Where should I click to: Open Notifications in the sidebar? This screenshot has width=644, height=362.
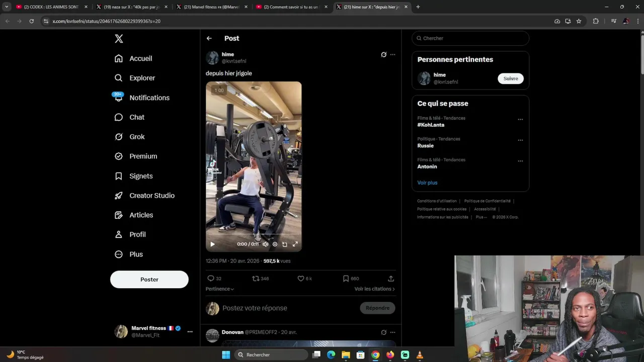(142, 98)
